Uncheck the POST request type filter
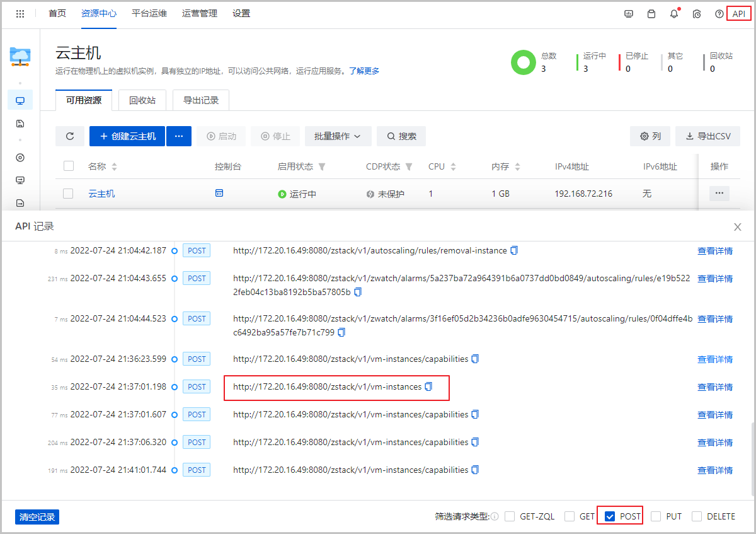The width and height of the screenshot is (756, 534). click(609, 516)
